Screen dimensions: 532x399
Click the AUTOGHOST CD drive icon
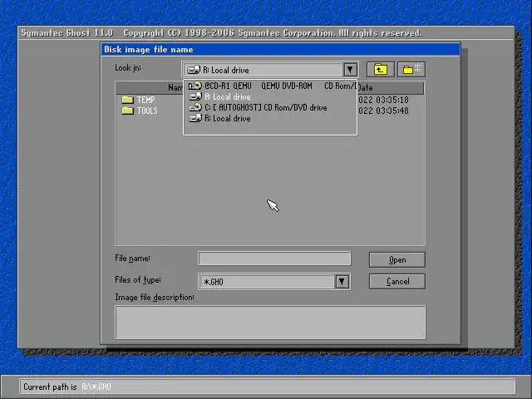[195, 107]
